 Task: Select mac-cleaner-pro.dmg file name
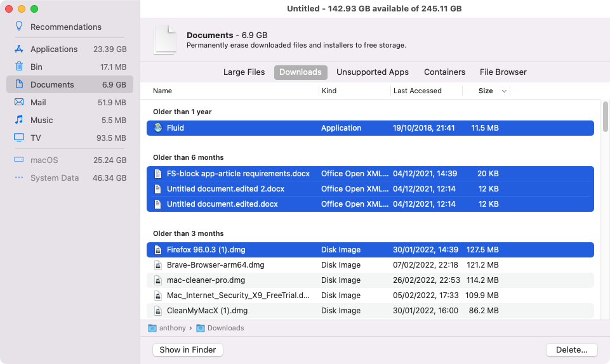[206, 280]
